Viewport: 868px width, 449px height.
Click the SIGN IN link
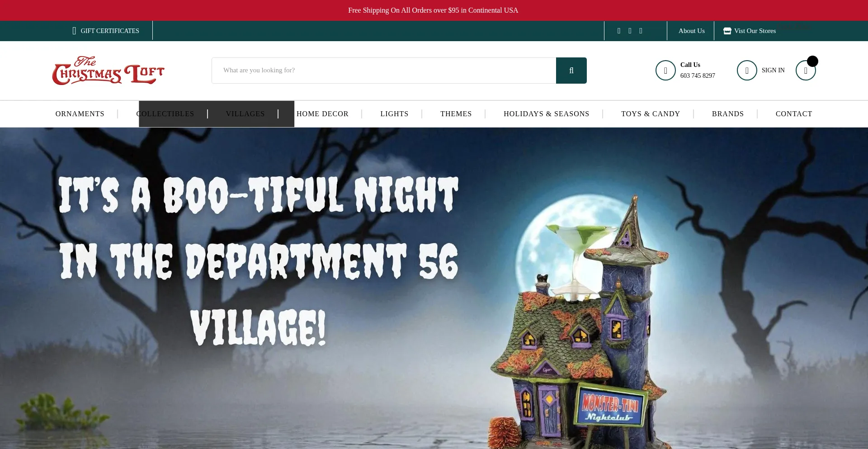click(773, 71)
